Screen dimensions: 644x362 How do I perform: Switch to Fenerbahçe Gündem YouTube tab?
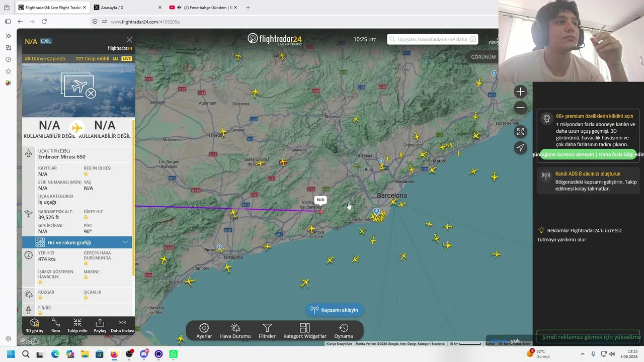pos(203,8)
